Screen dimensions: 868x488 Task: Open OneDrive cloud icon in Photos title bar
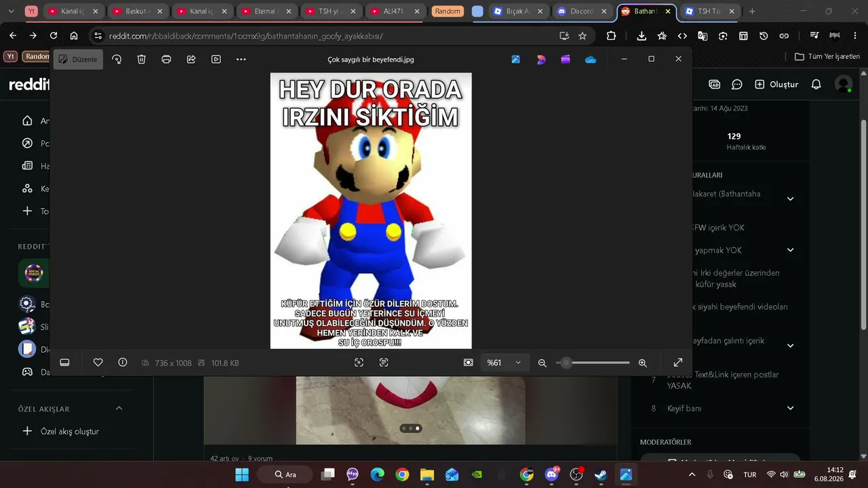point(591,60)
